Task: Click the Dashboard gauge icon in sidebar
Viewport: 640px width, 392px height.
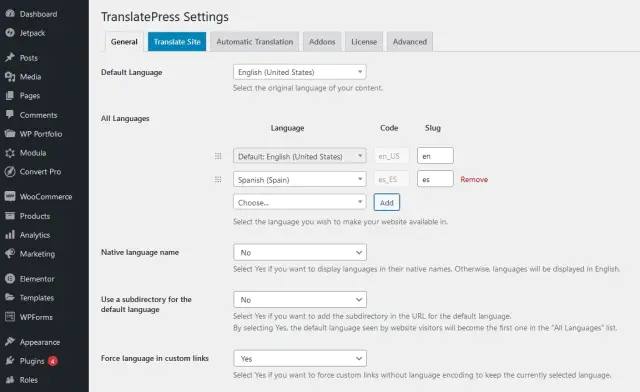Action: [x=10, y=13]
